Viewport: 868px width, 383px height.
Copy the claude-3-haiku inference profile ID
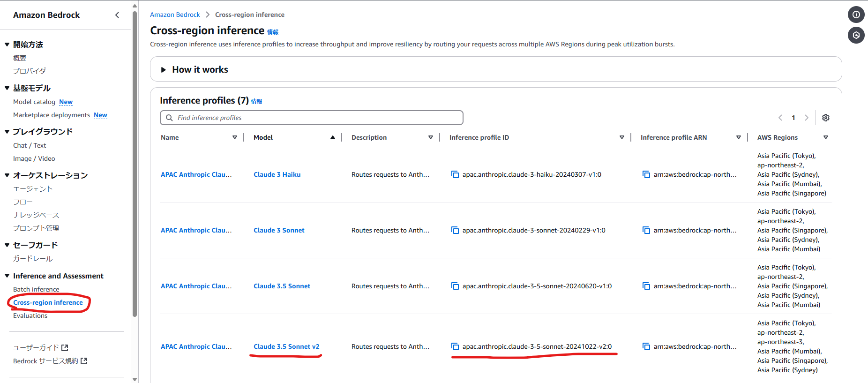455,174
